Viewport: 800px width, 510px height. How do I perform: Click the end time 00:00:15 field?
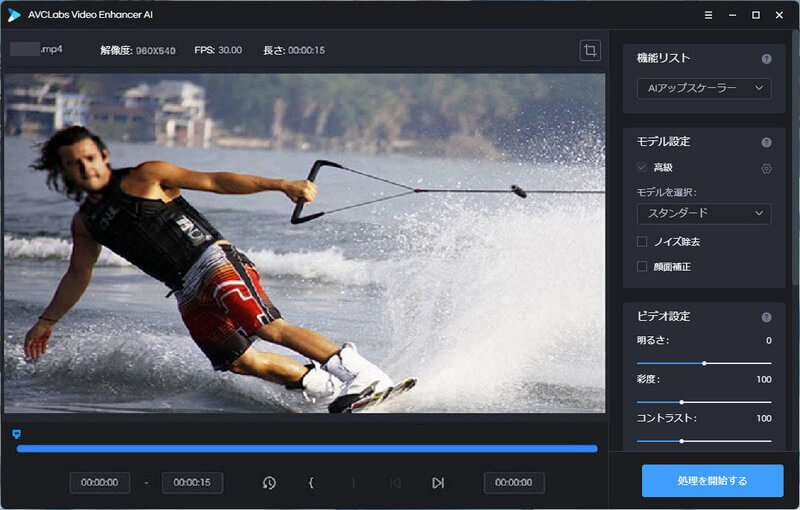tap(192, 482)
